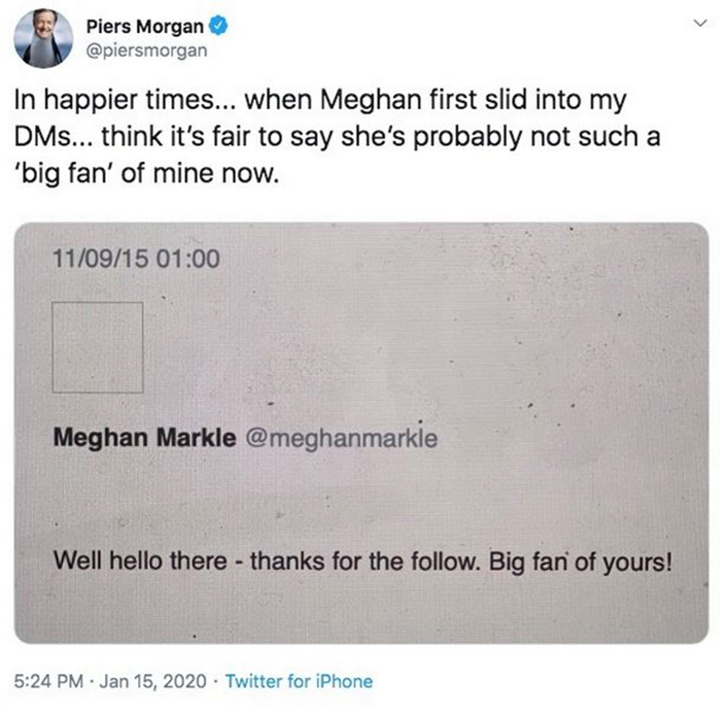Screen dimensions: 728x711
Task: Click the Piers Morgan display name
Action: point(145,26)
